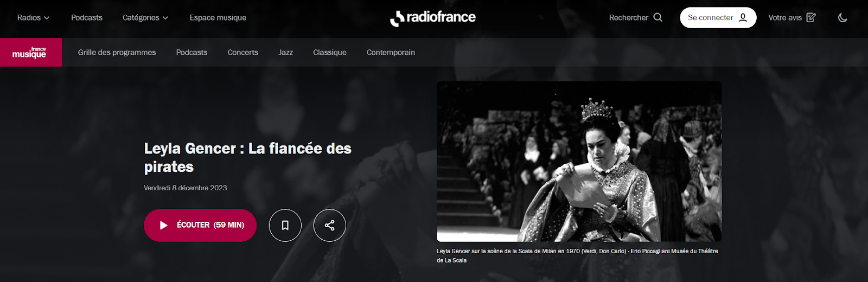Open the France Musique logo page

pos(31,52)
